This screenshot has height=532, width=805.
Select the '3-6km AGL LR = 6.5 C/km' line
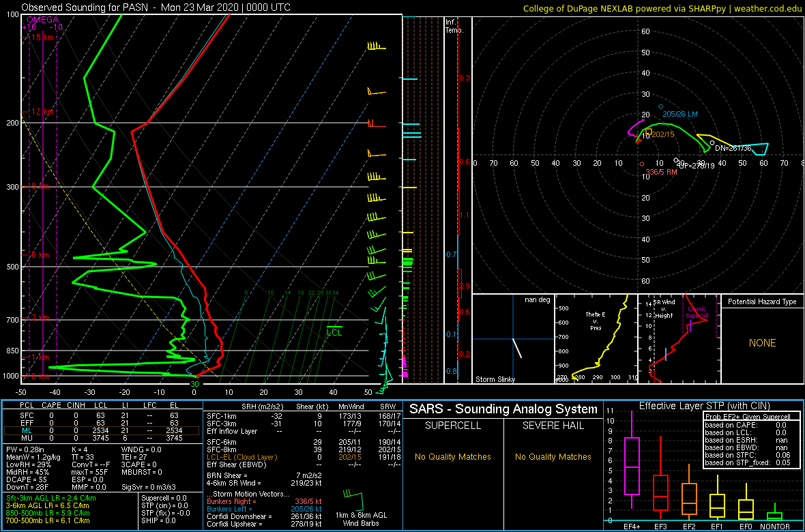click(x=48, y=505)
